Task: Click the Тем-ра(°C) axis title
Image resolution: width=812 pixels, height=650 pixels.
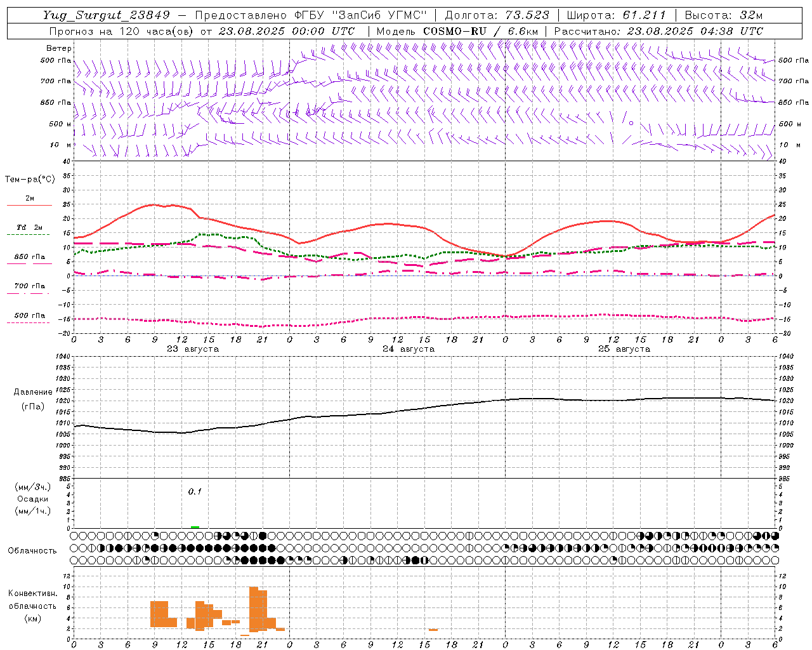Action: click(x=30, y=180)
